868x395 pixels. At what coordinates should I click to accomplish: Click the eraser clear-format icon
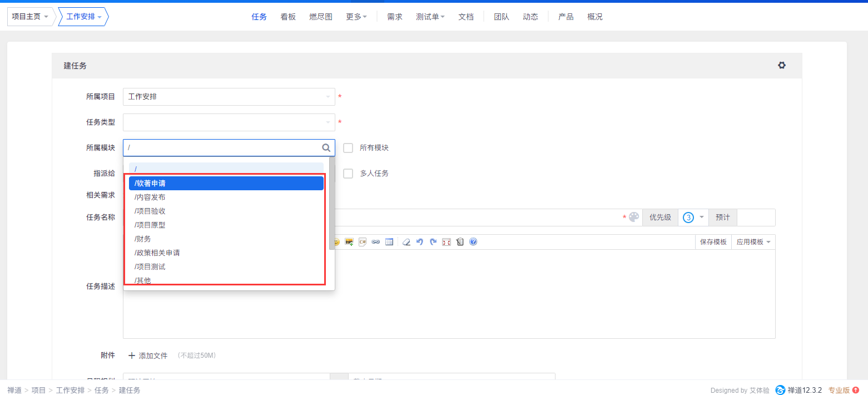(406, 242)
